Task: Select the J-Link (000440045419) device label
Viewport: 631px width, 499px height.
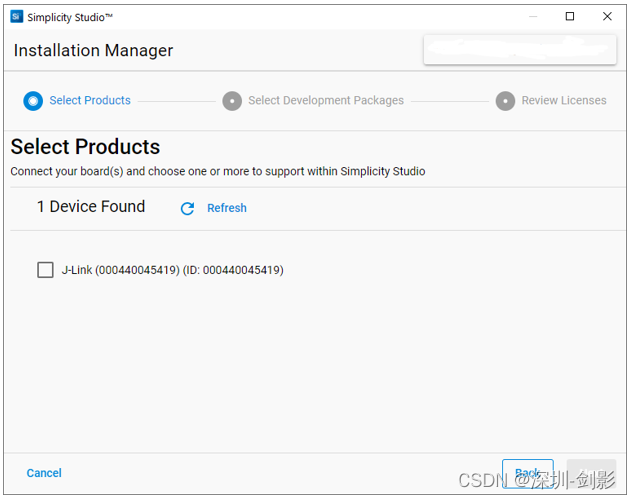Action: pyautogui.click(x=172, y=270)
